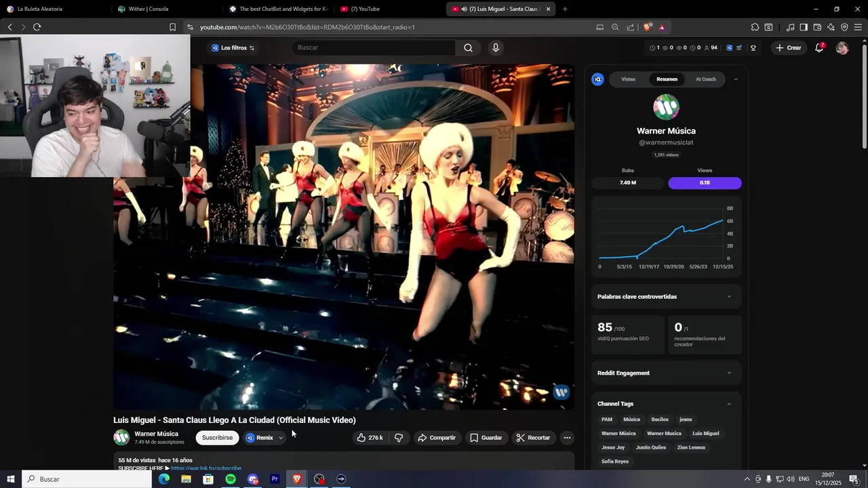This screenshot has height=488, width=868.
Task: Click the Recortar clip button
Action: (x=533, y=438)
